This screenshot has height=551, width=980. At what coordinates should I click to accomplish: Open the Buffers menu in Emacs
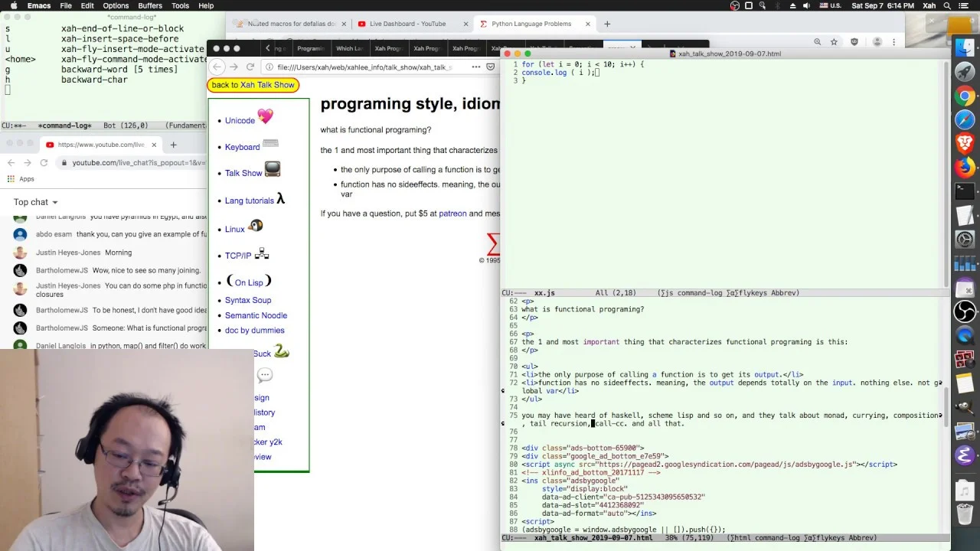tap(150, 5)
